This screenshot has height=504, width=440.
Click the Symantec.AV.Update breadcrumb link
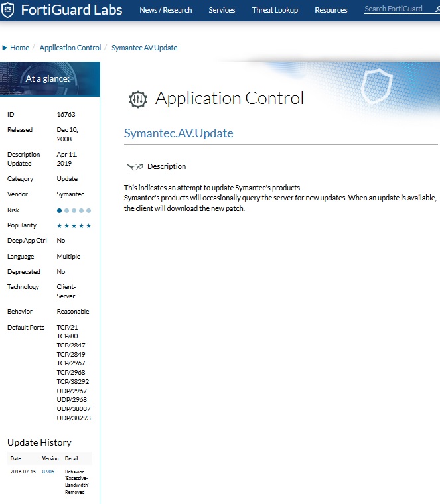(145, 48)
